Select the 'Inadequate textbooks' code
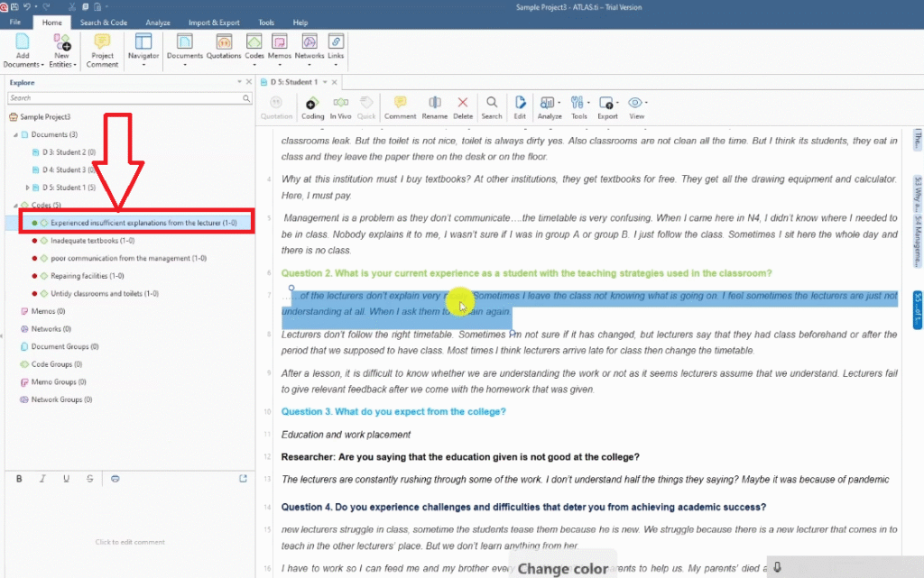The height and width of the screenshot is (578, 924). 92,240
